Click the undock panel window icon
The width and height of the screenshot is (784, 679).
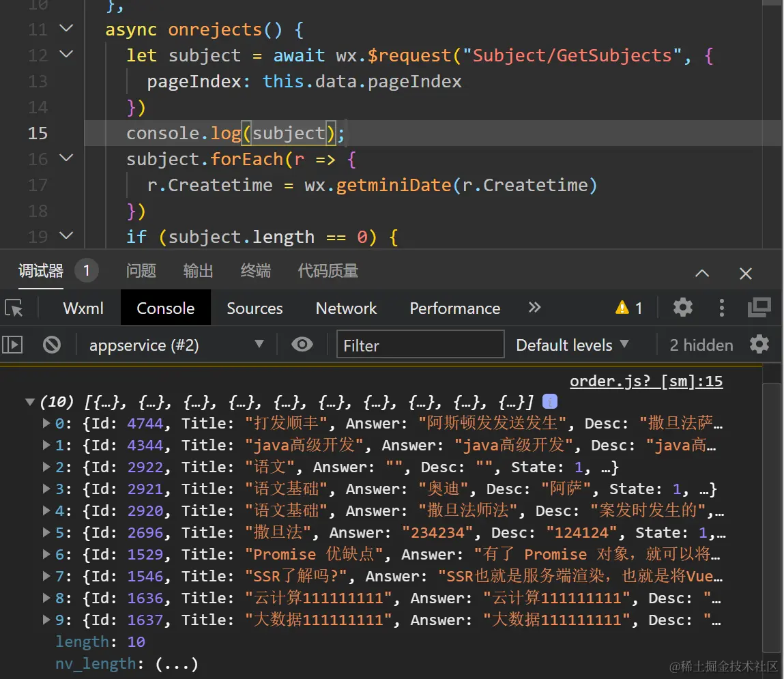point(759,308)
